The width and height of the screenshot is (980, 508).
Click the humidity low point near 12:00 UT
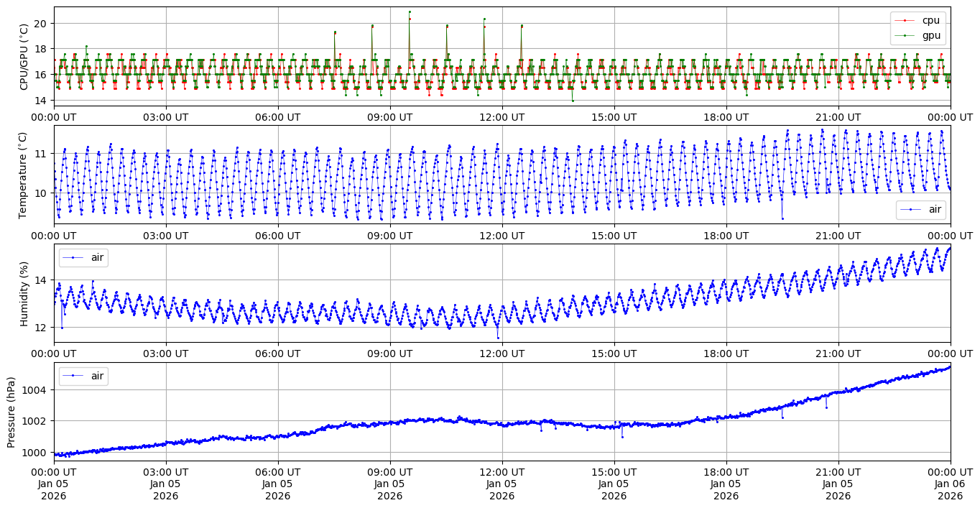coord(498,338)
